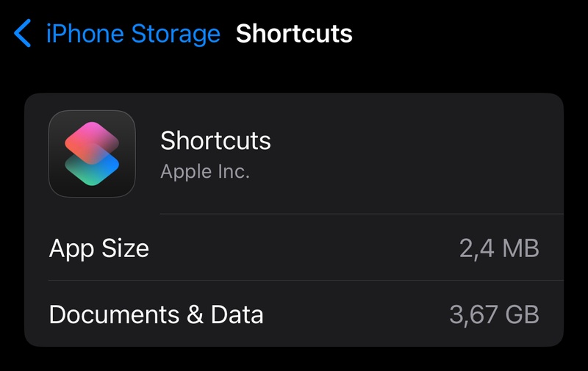Select the App Size row label
Image resolution: width=588 pixels, height=371 pixels.
pyautogui.click(x=99, y=248)
